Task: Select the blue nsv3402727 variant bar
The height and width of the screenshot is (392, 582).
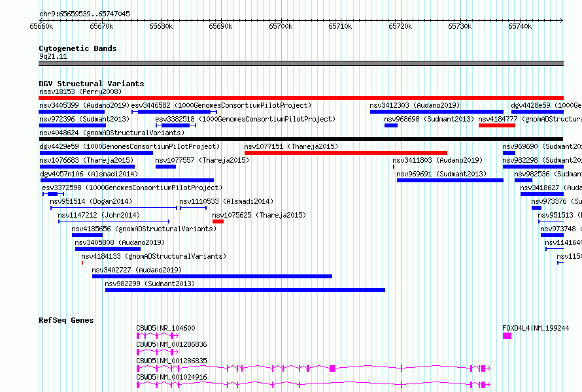Action: click(212, 276)
